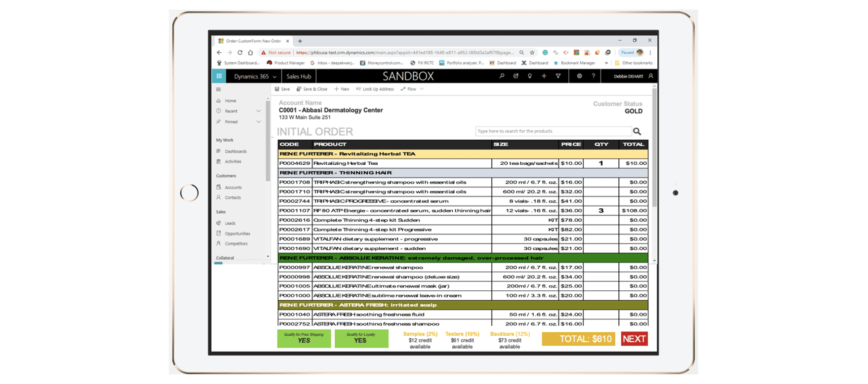
Task: Click the browser home icon
Action: tap(250, 52)
